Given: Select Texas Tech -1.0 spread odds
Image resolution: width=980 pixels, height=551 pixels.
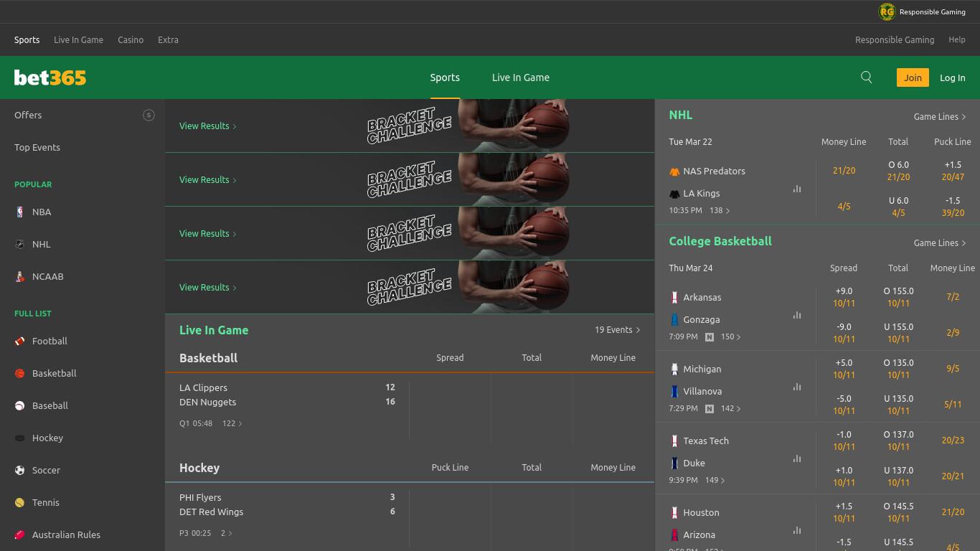Looking at the screenshot, I should coord(844,441).
